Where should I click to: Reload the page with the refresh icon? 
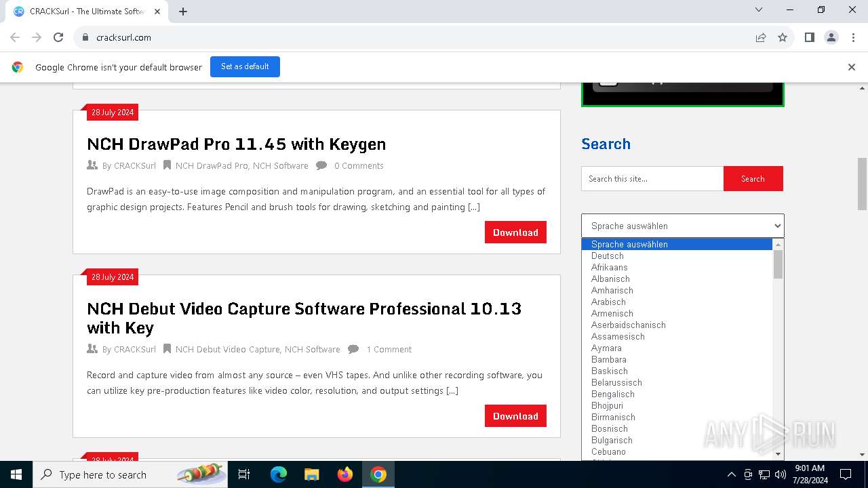(x=58, y=37)
